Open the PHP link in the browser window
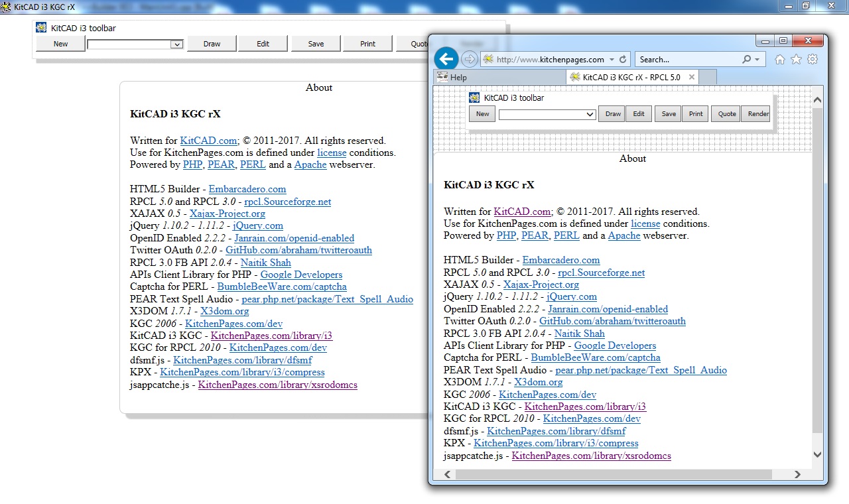 [506, 235]
